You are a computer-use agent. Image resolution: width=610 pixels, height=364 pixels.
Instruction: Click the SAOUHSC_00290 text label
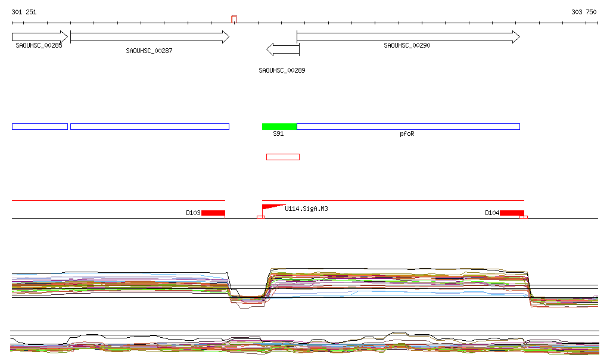(x=407, y=45)
